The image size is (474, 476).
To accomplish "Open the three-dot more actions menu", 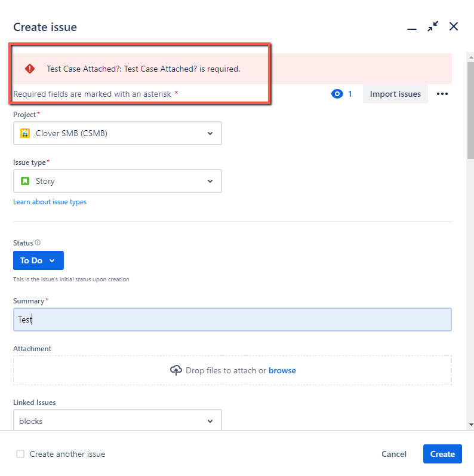I will (442, 94).
